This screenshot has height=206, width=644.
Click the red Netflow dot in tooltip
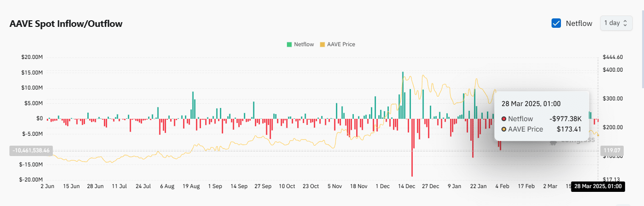[x=504, y=119]
